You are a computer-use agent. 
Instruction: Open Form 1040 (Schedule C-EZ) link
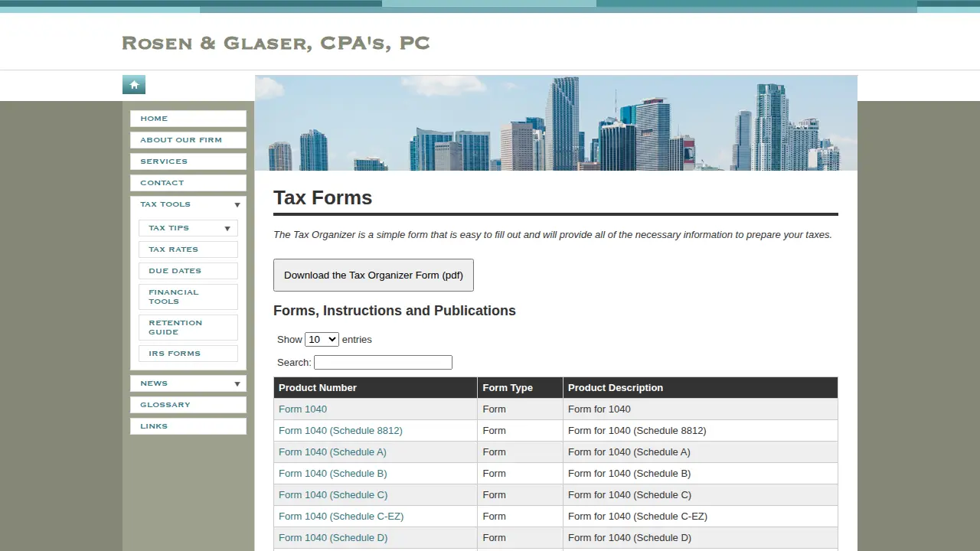341,517
